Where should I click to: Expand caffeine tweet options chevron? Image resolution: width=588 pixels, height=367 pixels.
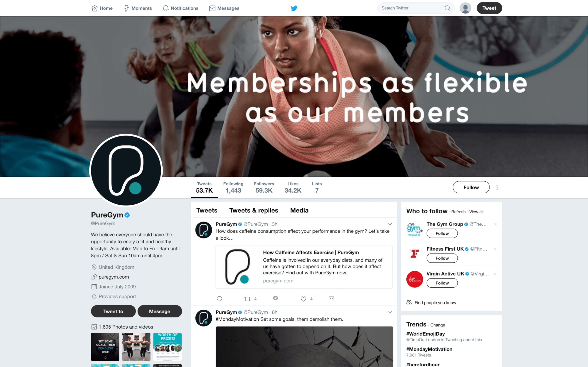pyautogui.click(x=390, y=224)
